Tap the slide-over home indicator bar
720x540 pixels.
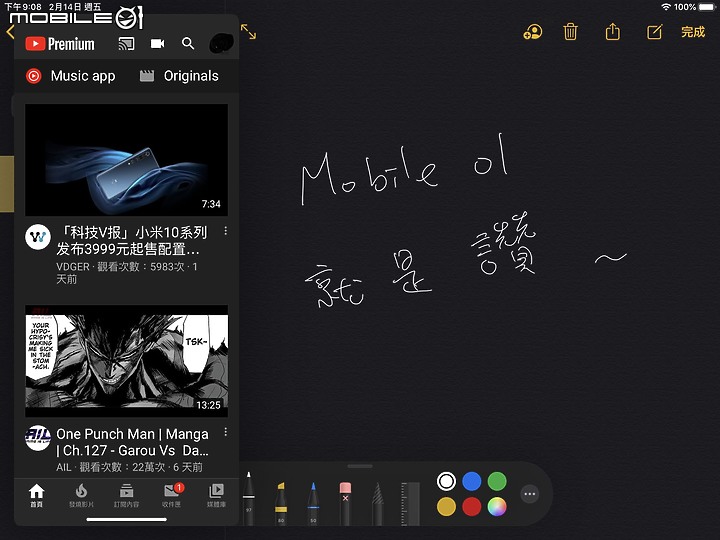(126, 519)
